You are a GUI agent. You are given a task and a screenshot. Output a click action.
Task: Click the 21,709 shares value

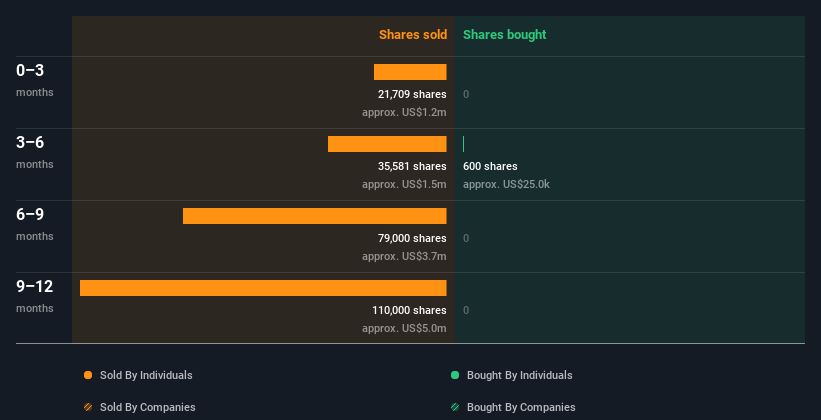coord(412,94)
